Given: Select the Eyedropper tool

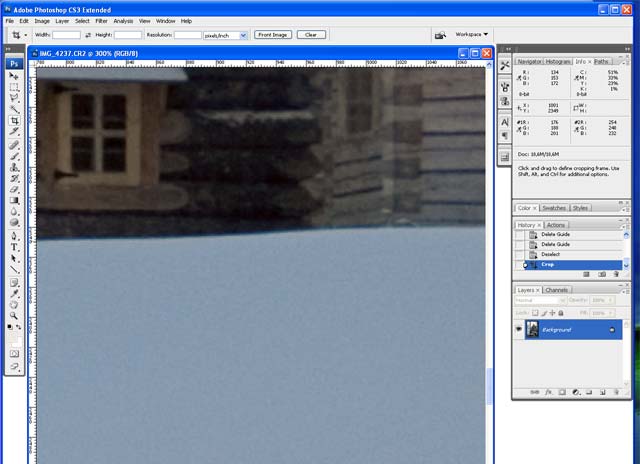Looking at the screenshot, I should [15, 292].
